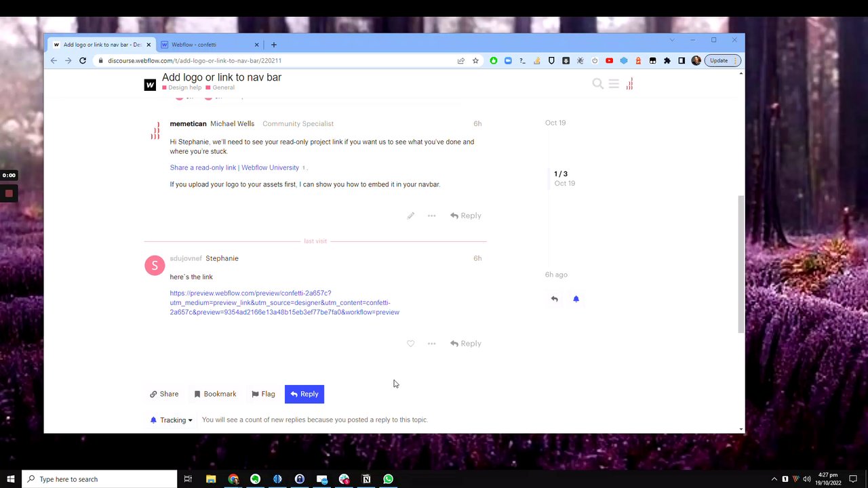This screenshot has width=868, height=488.
Task: Click the timeline notification bell icon
Action: point(576,299)
